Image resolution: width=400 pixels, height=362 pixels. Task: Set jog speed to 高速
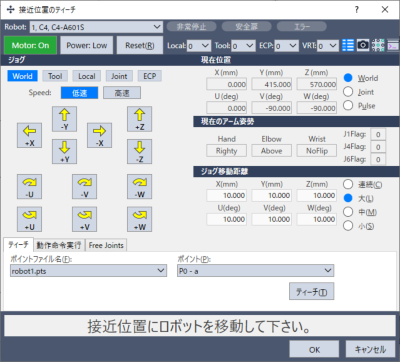pos(122,93)
